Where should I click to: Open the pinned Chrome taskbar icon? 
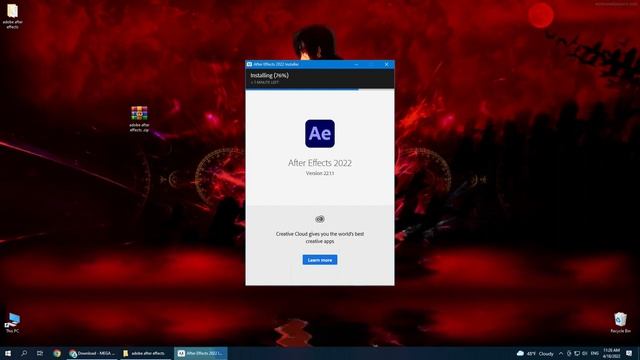point(57,353)
